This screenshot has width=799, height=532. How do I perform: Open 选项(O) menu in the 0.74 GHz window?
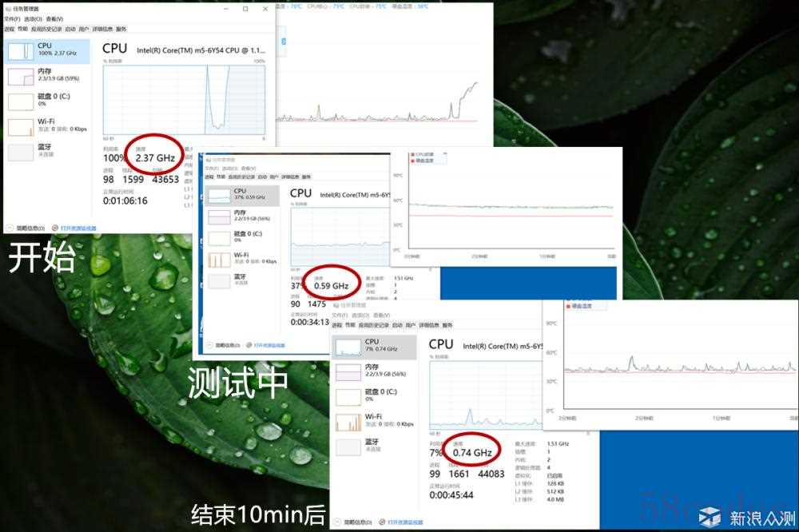coord(361,315)
